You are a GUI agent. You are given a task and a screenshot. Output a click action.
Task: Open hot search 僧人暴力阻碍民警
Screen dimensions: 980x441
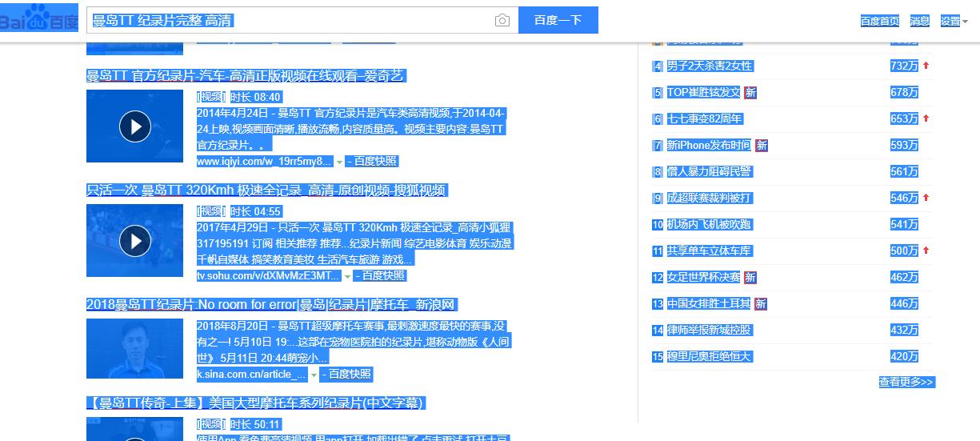710,171
